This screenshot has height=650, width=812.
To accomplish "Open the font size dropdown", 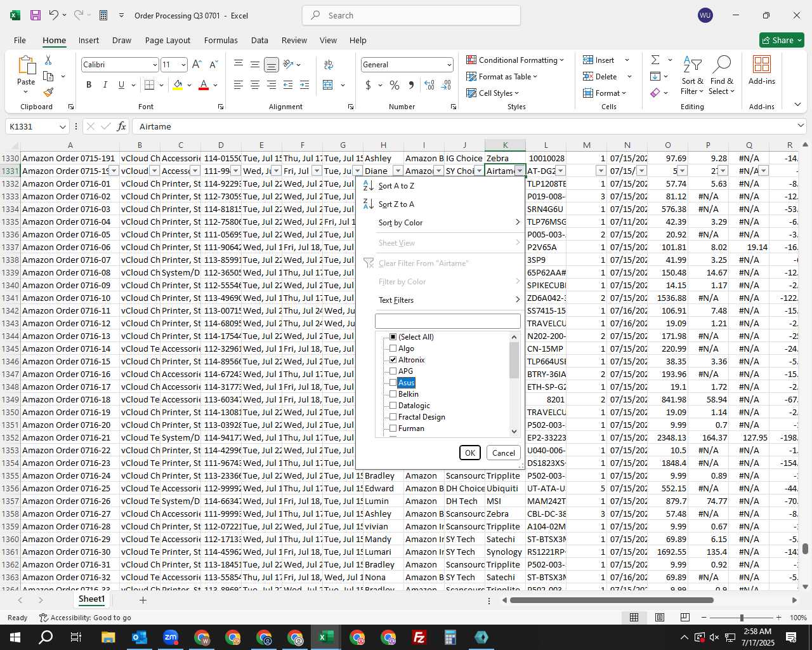I will pos(183,65).
